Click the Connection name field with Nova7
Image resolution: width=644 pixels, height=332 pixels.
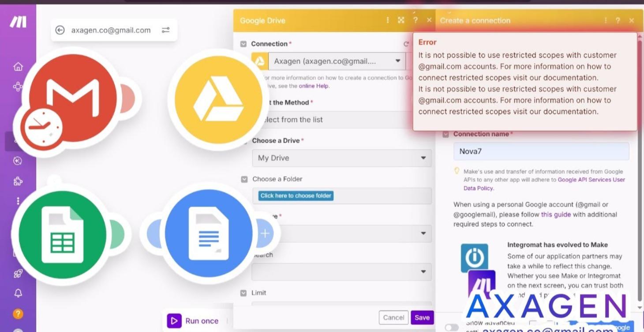pos(541,151)
